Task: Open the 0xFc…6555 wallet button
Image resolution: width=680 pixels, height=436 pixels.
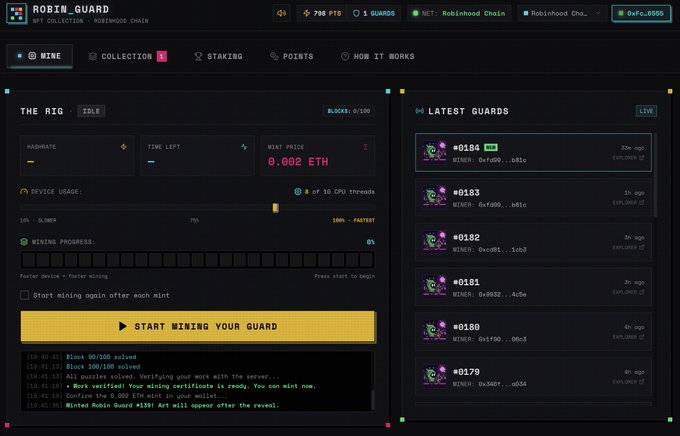Action: (x=641, y=13)
